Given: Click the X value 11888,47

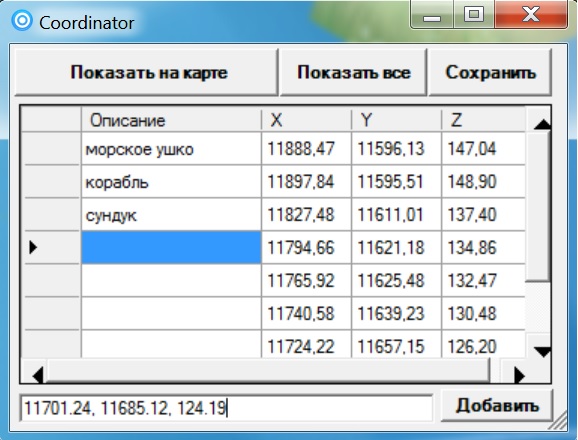Looking at the screenshot, I should click(306, 149).
